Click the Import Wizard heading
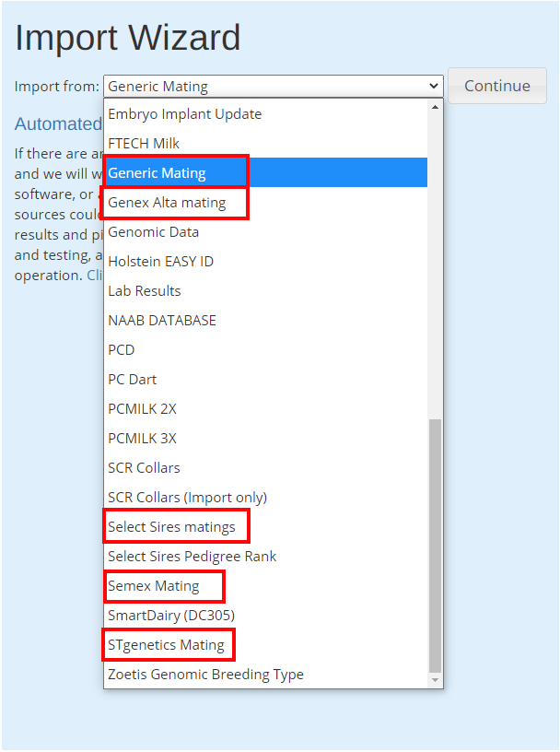The height and width of the screenshot is (752, 560). [x=127, y=38]
